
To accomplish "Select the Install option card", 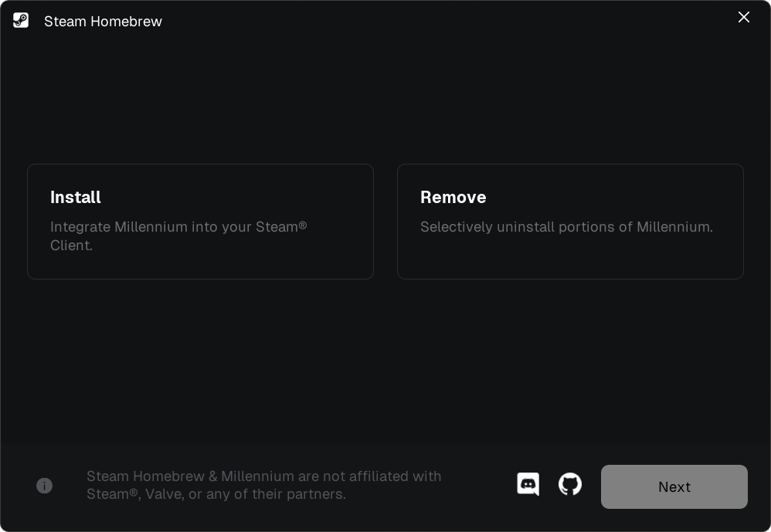I will [x=200, y=221].
